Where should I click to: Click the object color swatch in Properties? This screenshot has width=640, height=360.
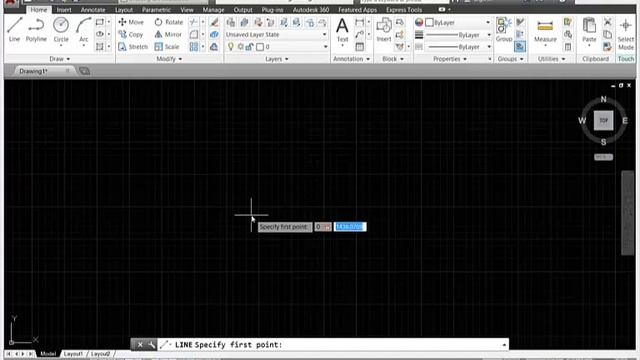[x=429, y=22]
